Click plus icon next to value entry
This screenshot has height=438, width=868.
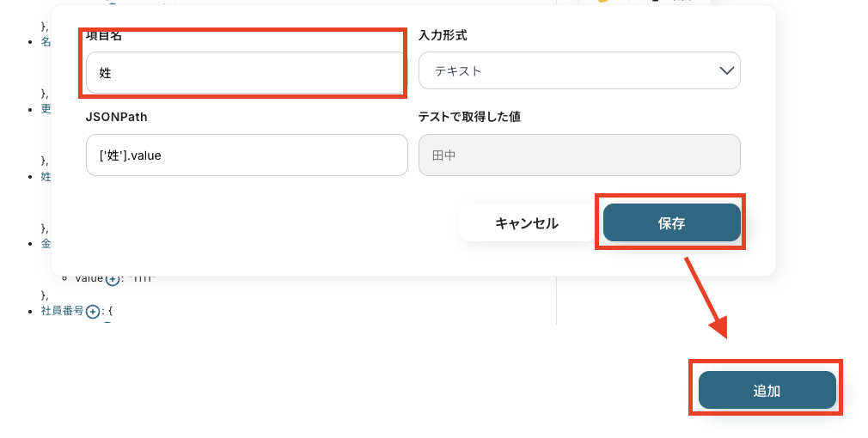coord(112,278)
